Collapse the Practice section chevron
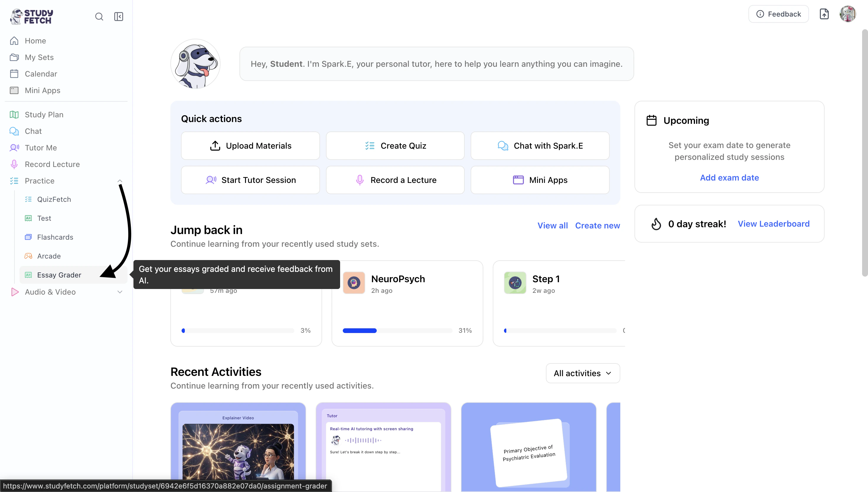The width and height of the screenshot is (868, 492). point(120,181)
